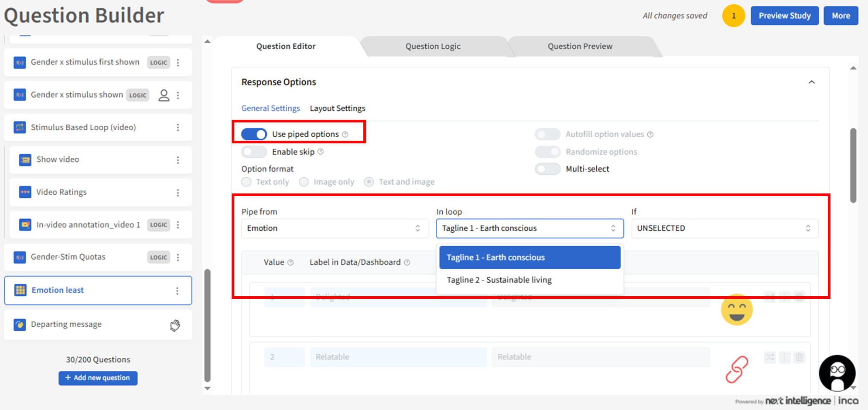Click the chat assistant avatar icon
The width and height of the screenshot is (868, 410).
837,373
